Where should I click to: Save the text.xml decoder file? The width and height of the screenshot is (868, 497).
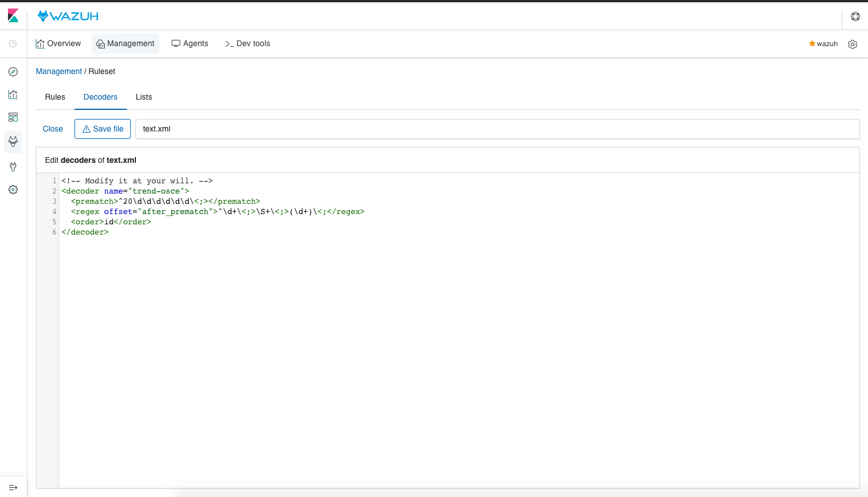[x=102, y=129]
